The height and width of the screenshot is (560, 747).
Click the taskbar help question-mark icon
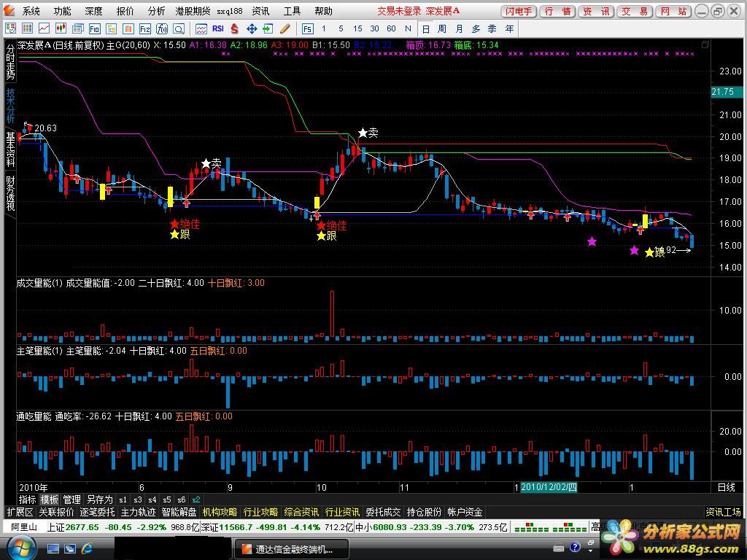coord(575,547)
